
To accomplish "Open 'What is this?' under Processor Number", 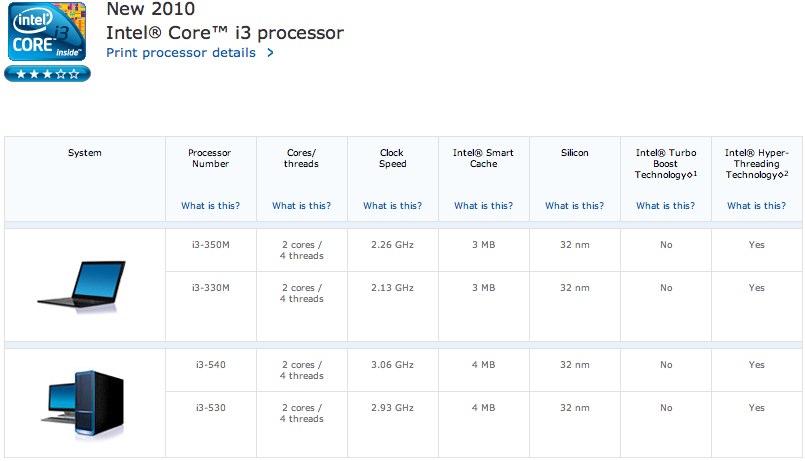I will pyautogui.click(x=210, y=206).
